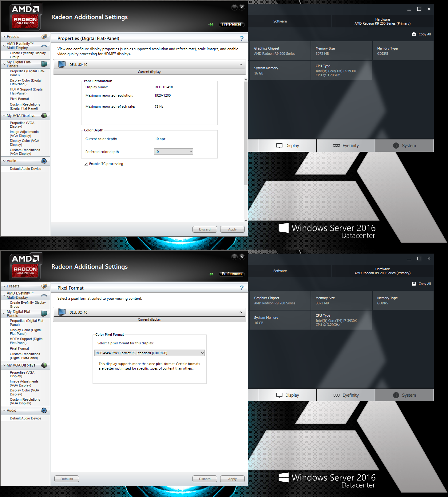Select the Hardware tab in the lower Radeon Settings window
Screen dimensions: 448x497
coord(383,271)
